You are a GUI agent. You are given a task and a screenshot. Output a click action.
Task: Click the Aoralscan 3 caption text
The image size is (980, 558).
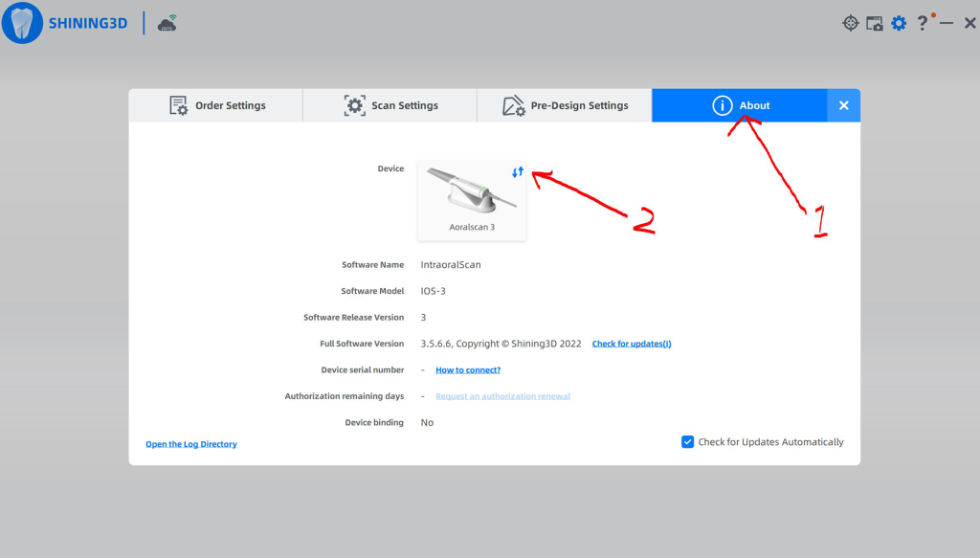pyautogui.click(x=472, y=227)
